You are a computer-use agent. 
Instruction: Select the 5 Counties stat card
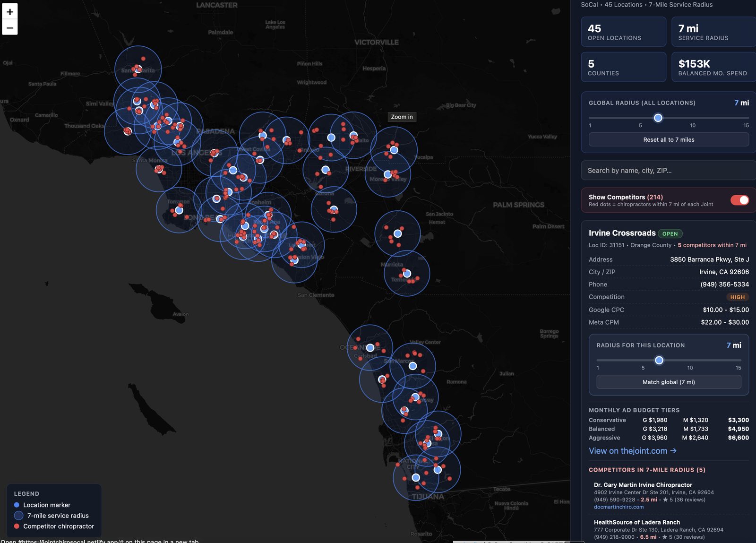coord(623,67)
